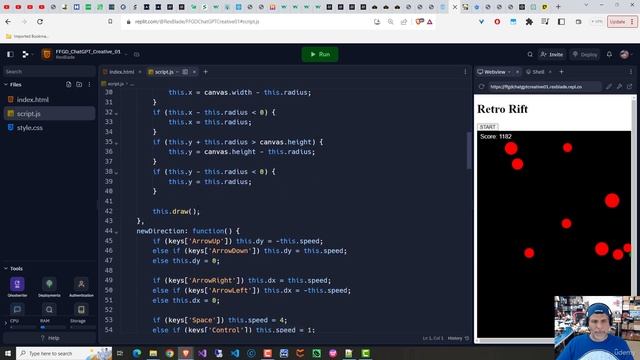The width and height of the screenshot is (640, 360).
Task: Click the editor vertical scrollbar
Action: tap(469, 150)
